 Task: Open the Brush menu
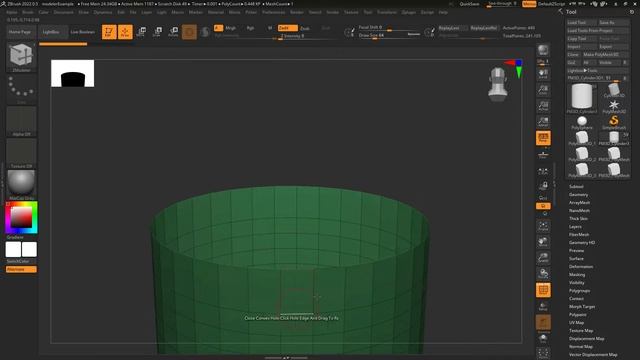point(28,12)
